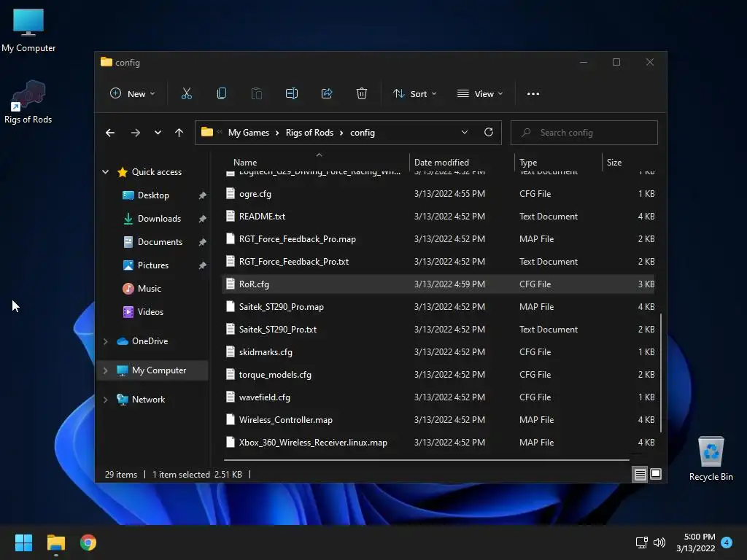The width and height of the screenshot is (747, 560).
Task: Open Windows Start menu
Action: point(23,542)
